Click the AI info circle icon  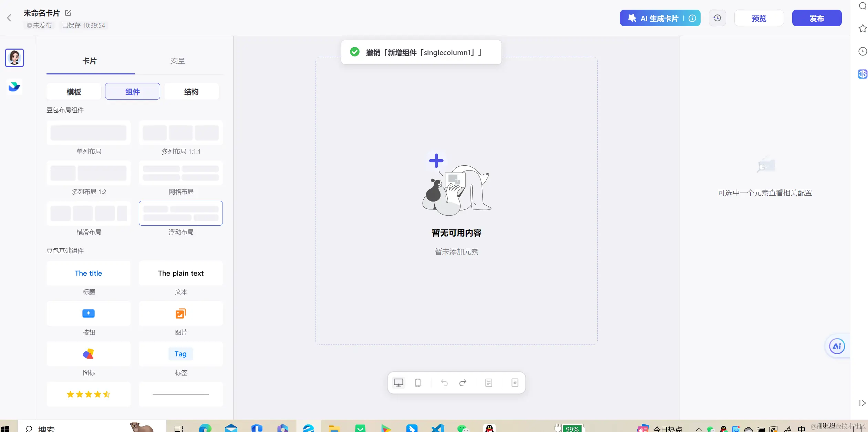click(x=692, y=18)
